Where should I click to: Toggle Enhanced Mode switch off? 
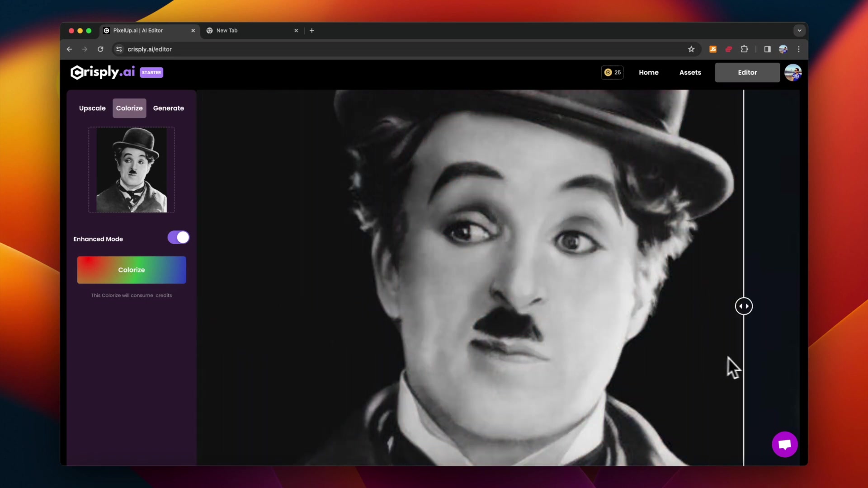[179, 238]
